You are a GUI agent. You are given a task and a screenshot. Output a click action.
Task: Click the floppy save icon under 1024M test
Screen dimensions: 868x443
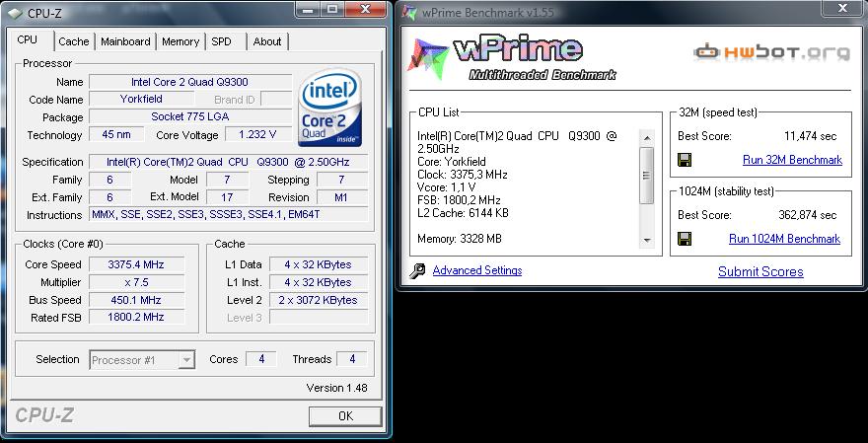685,239
